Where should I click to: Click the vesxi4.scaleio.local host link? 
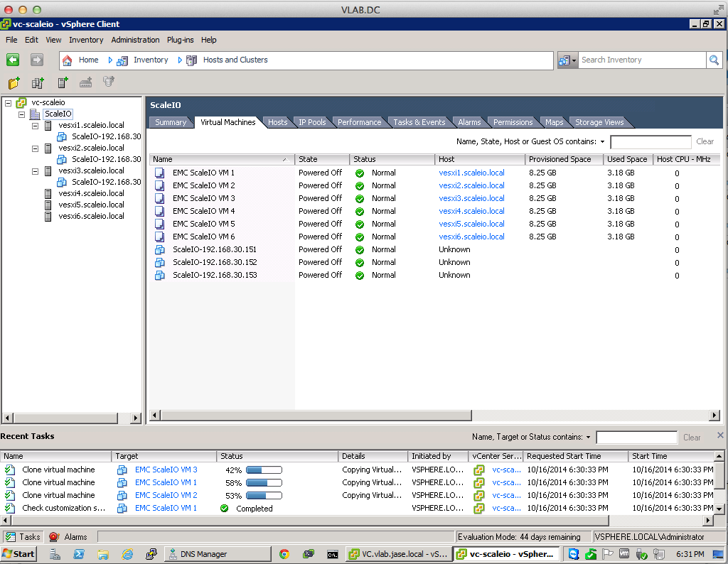[x=471, y=211]
